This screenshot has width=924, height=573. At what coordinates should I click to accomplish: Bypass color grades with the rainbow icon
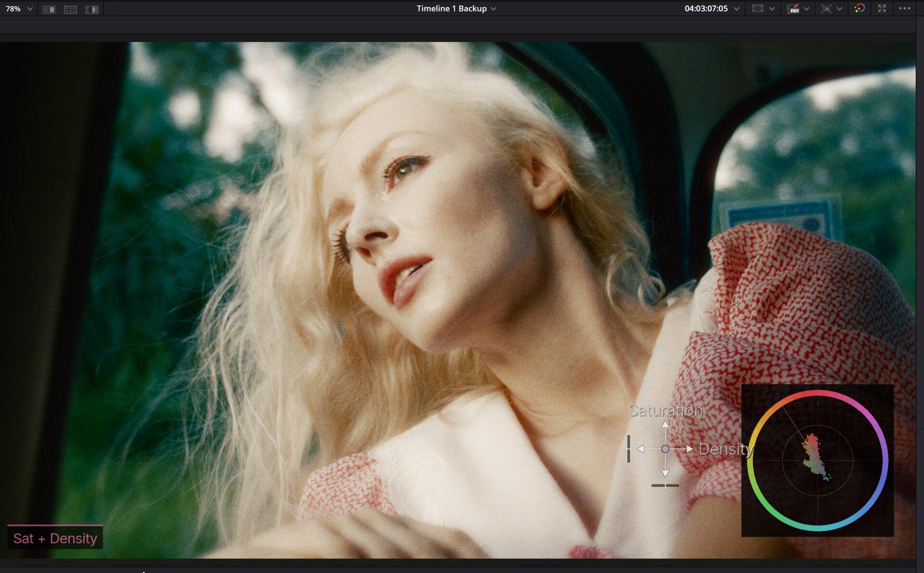coord(860,8)
